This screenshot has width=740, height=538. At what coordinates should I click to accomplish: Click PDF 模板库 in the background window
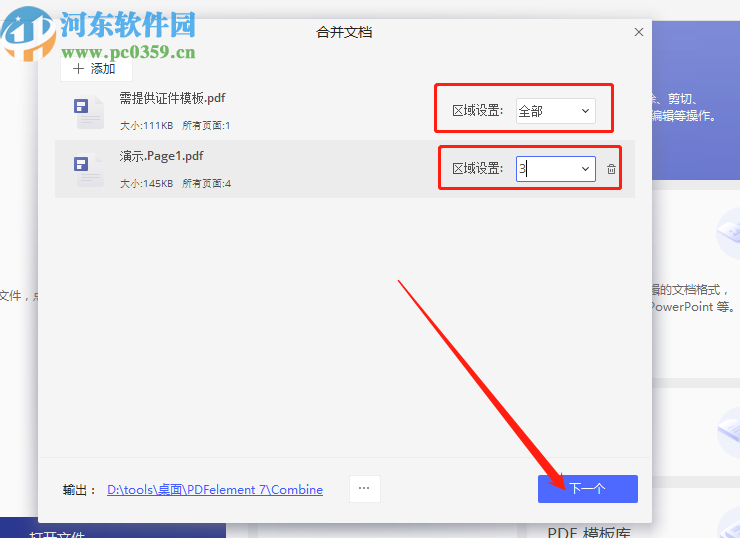pos(589,532)
